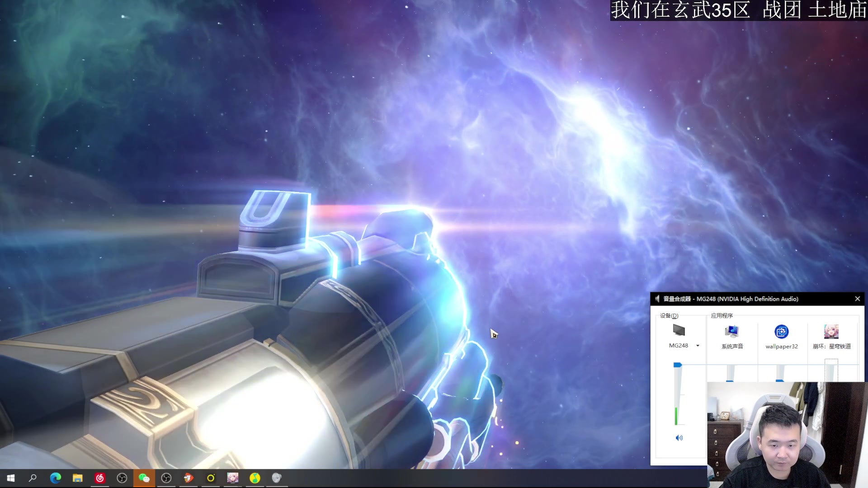Open the Windows Start menu
Image resolution: width=868 pixels, height=488 pixels.
(x=11, y=478)
